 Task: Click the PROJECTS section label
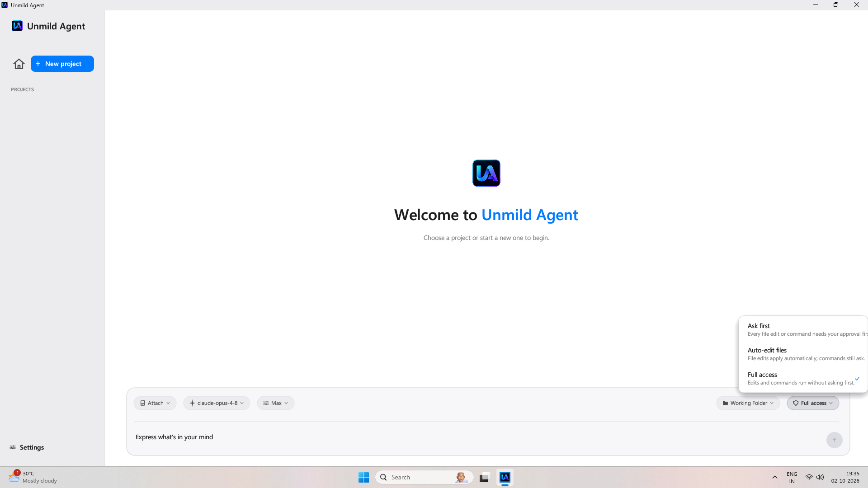pyautogui.click(x=22, y=89)
